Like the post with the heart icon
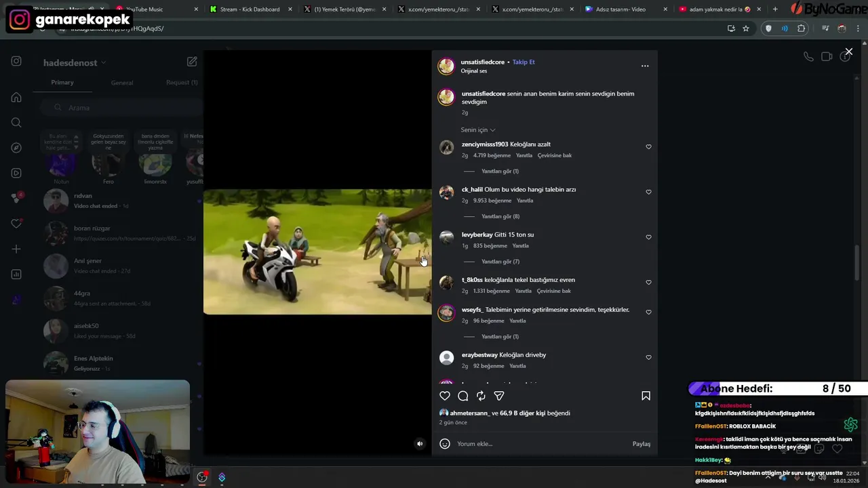 click(445, 396)
